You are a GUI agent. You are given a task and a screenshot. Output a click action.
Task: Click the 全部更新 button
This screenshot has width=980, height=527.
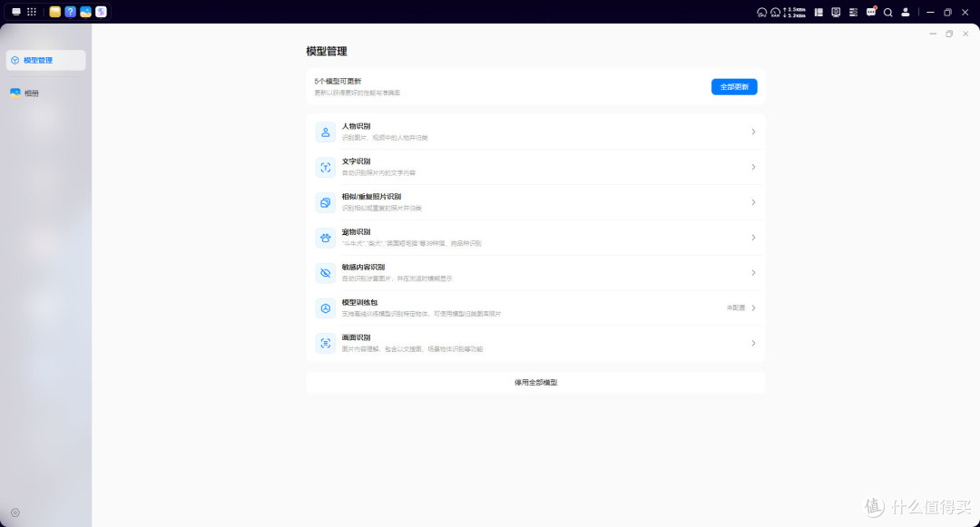[x=734, y=87]
